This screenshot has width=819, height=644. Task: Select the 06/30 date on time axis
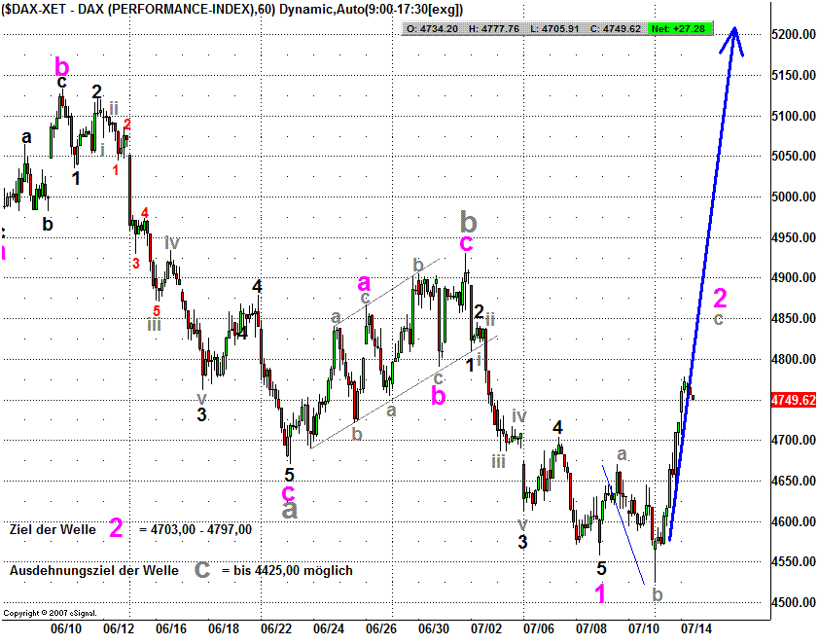[435, 628]
